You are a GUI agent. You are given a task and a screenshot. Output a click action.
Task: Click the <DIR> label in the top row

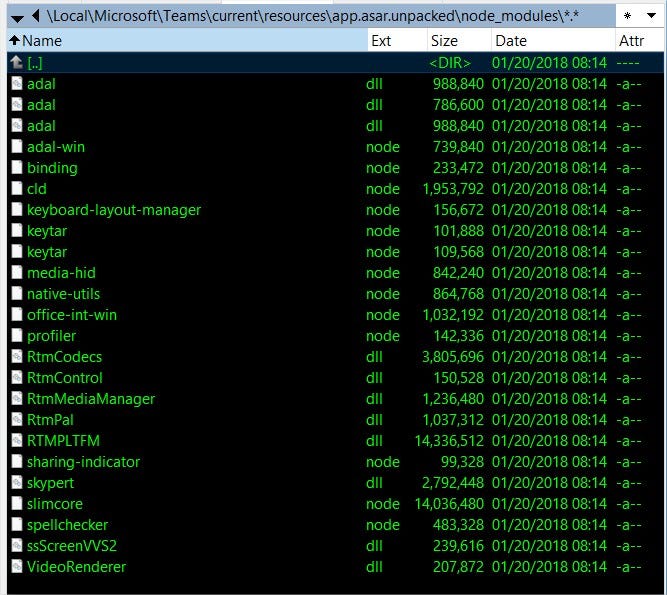click(450, 63)
